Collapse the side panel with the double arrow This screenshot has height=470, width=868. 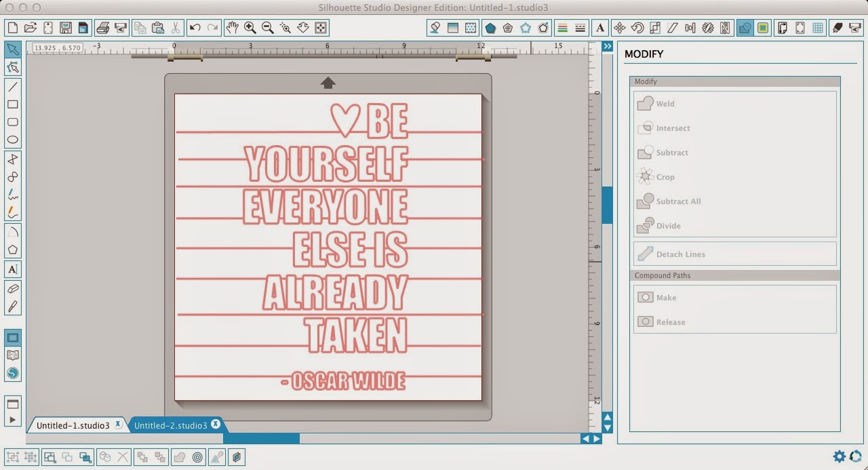tap(608, 46)
